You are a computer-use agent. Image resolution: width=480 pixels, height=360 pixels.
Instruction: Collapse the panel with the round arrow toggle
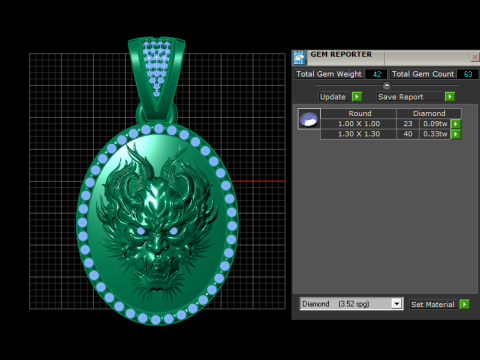pyautogui.click(x=387, y=86)
